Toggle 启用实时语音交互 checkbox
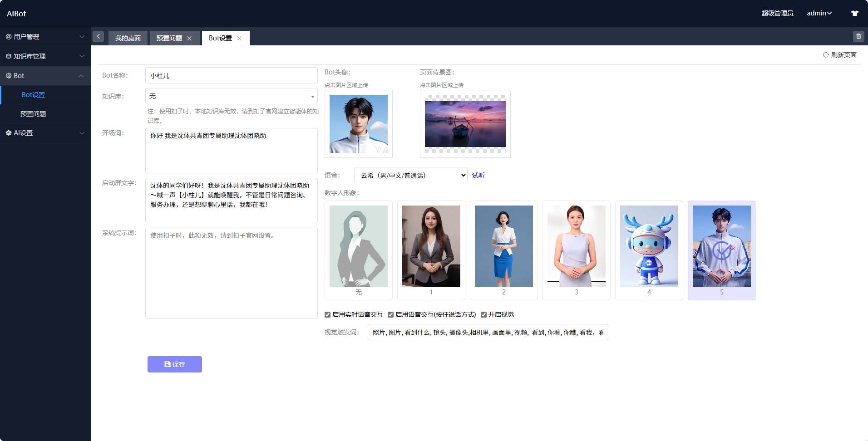This screenshot has height=441, width=868. coord(328,314)
